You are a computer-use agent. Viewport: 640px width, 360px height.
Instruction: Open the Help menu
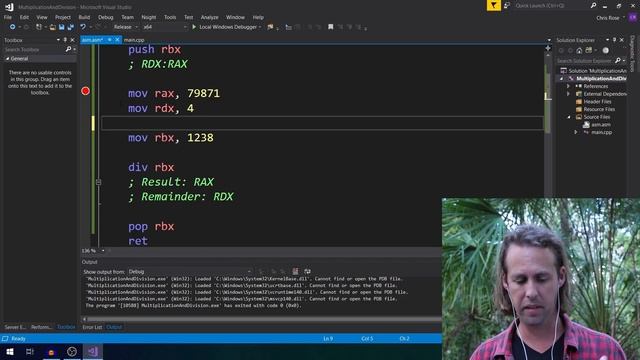258,17
